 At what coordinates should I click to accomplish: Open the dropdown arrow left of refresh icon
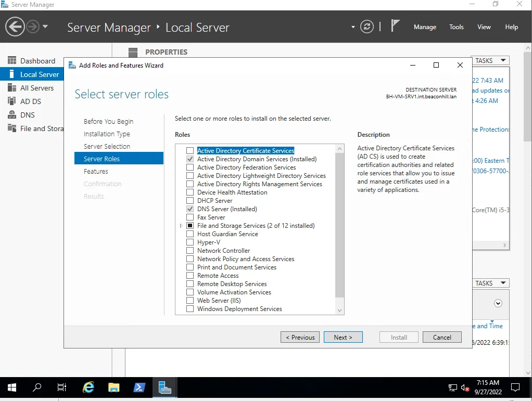[x=353, y=27]
